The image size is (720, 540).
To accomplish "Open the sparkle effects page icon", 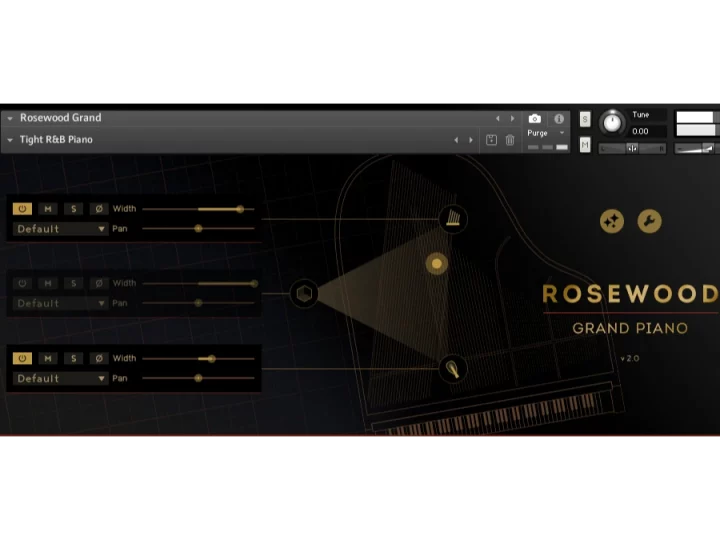I will [611, 221].
